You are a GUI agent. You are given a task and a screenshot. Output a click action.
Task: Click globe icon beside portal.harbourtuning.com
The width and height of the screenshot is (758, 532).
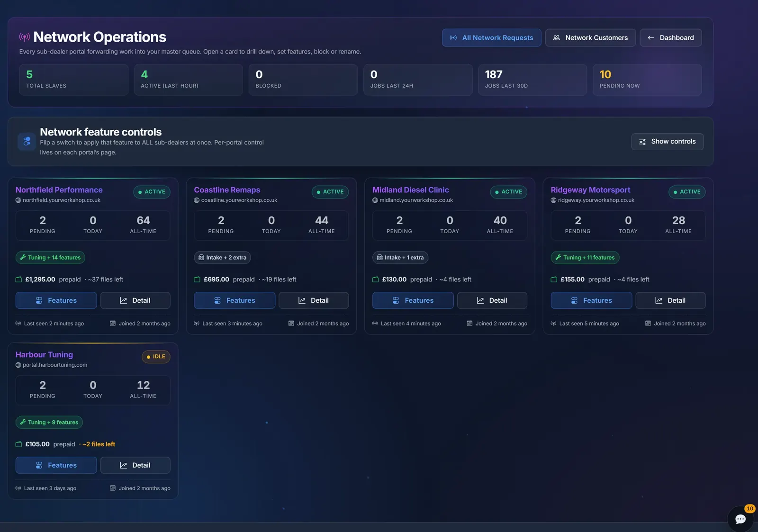pyautogui.click(x=18, y=365)
